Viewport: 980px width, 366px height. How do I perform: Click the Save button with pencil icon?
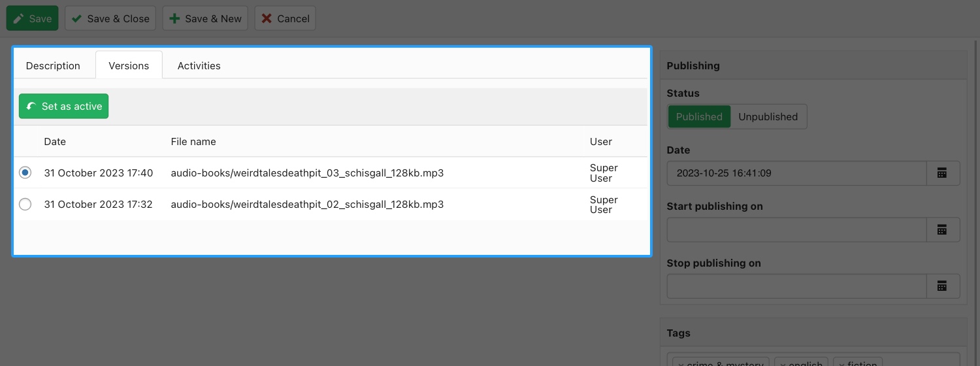click(x=33, y=18)
